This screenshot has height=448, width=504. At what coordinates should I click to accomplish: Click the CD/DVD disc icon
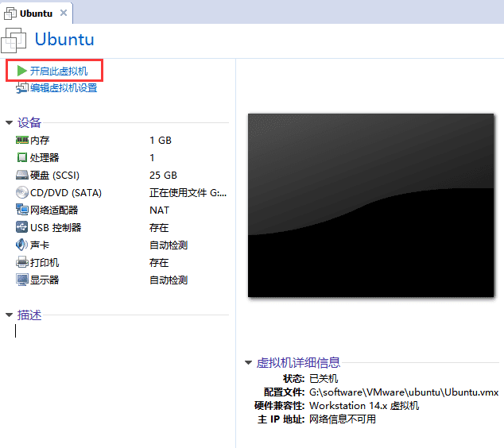click(x=21, y=192)
